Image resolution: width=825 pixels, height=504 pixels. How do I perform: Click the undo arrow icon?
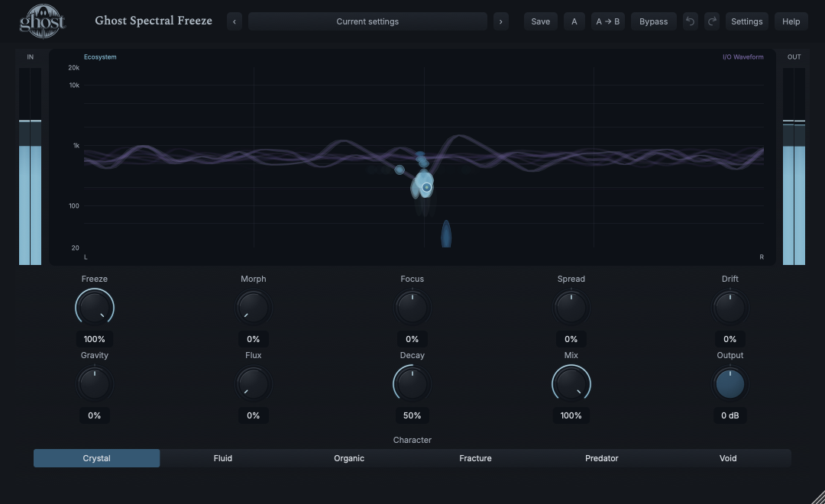click(x=691, y=21)
